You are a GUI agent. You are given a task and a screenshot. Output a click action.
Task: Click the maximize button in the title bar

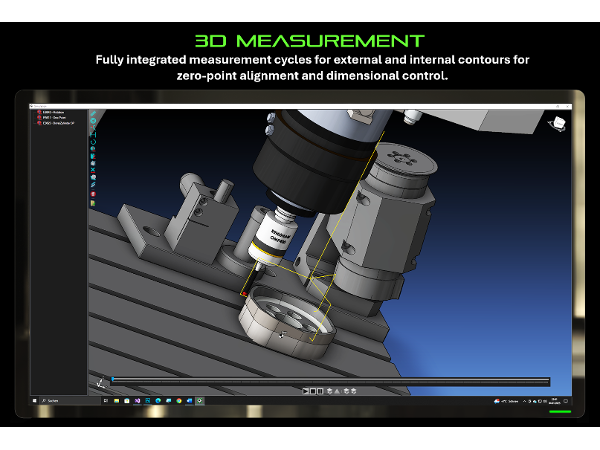556,105
